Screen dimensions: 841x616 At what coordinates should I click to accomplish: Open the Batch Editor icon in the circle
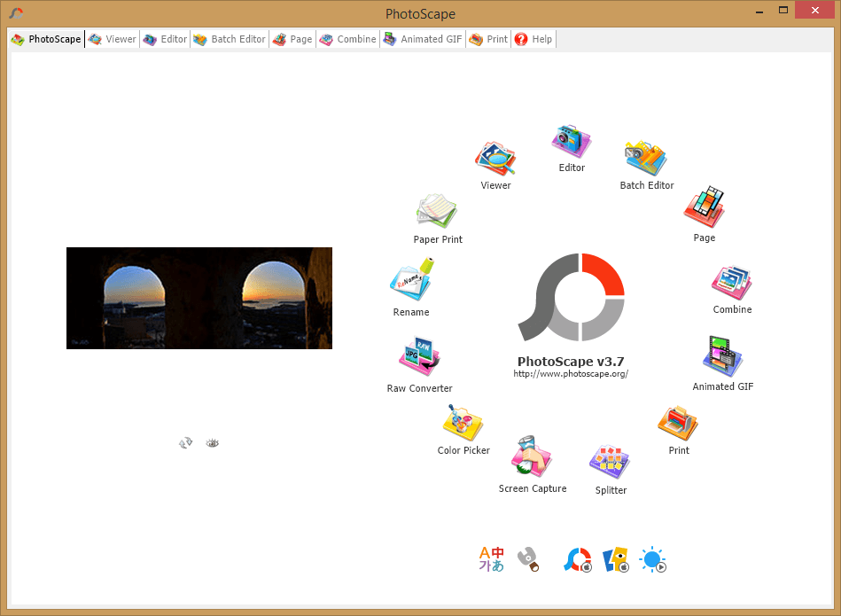tap(646, 158)
